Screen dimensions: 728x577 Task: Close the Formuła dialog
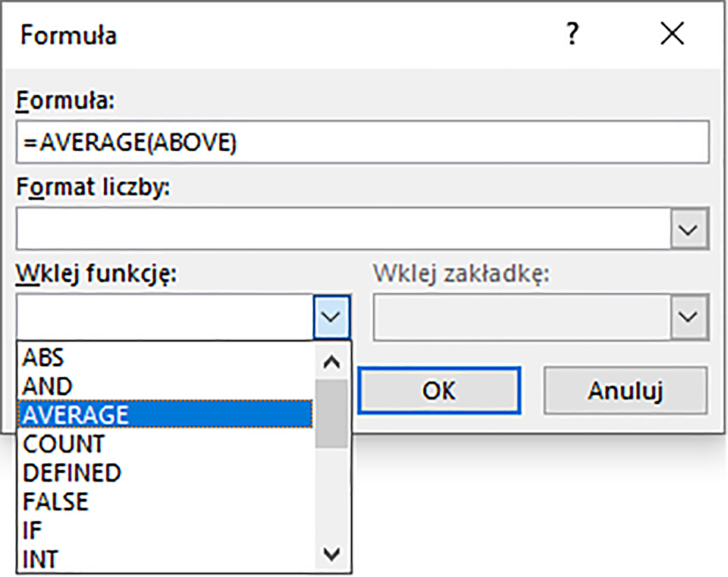click(x=672, y=33)
